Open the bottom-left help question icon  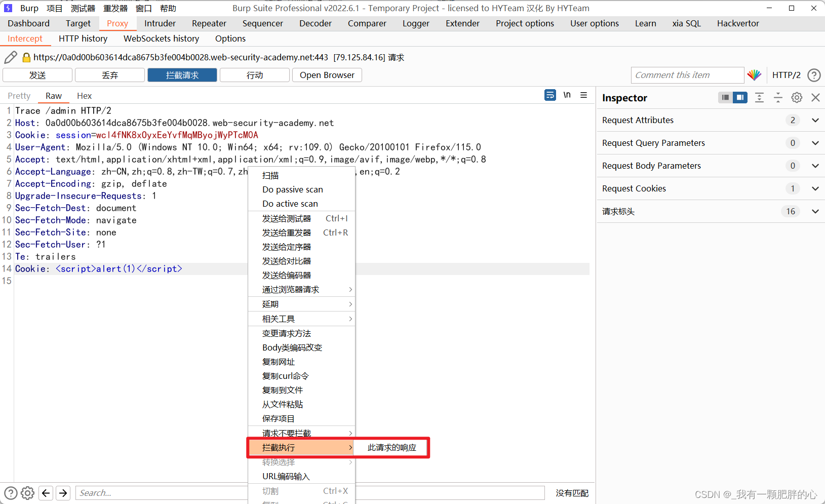pos(11,493)
